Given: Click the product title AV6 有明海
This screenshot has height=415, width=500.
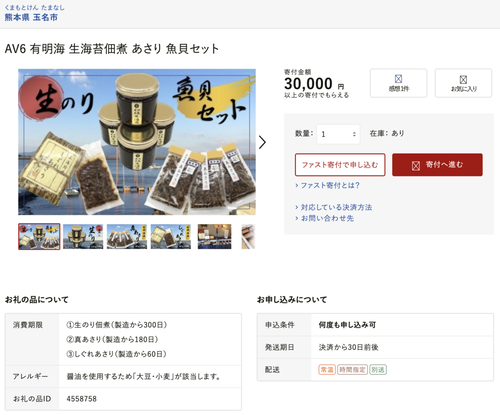Looking at the screenshot, I should [112, 49].
